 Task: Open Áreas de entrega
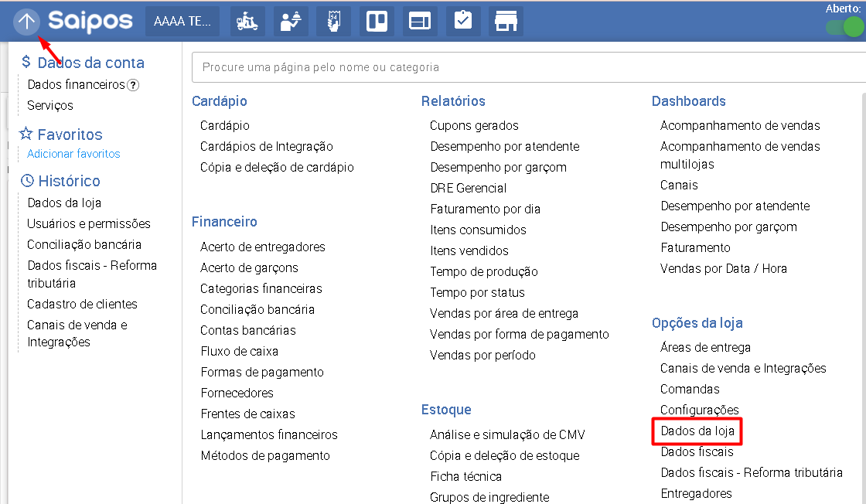[x=705, y=347]
